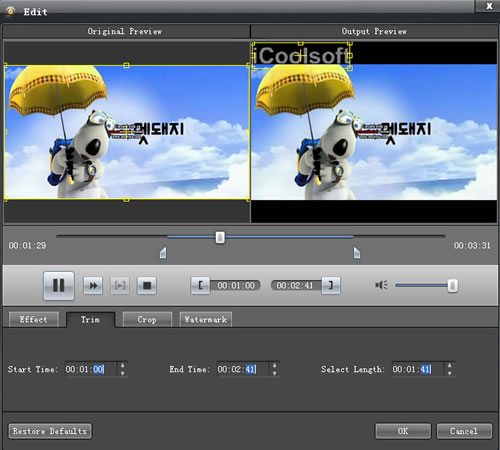Viewport: 500px width, 450px height.
Task: Click the Original Preview header
Action: [x=125, y=31]
